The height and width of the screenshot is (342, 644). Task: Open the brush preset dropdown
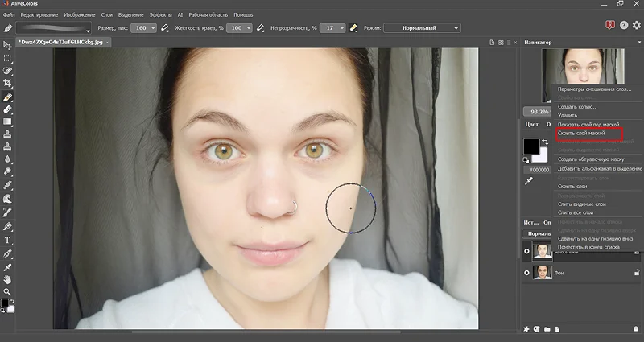88,31
